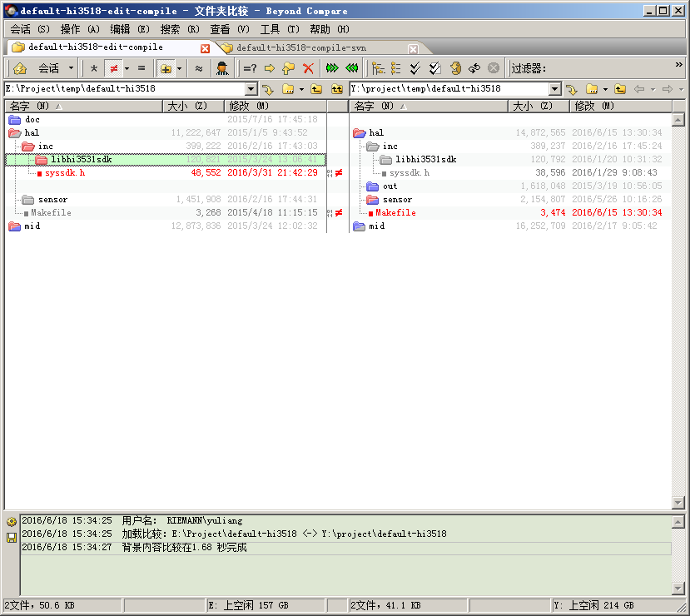Sort left pane by 名字 (N) column
The image size is (690, 616).
pyautogui.click(x=83, y=106)
